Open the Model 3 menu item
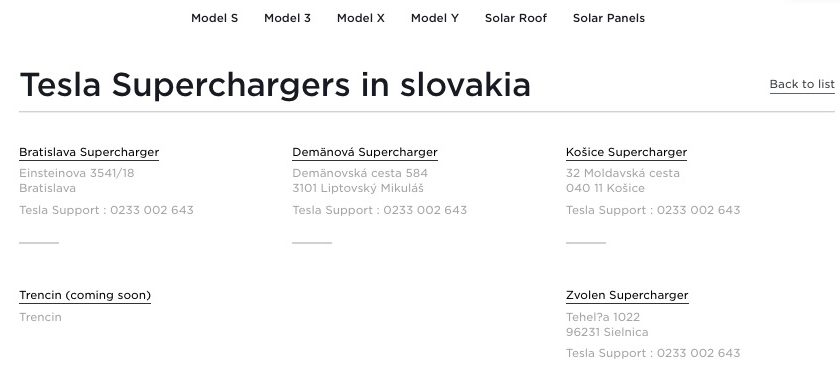Viewport: 840px width, 388px height. pos(287,18)
